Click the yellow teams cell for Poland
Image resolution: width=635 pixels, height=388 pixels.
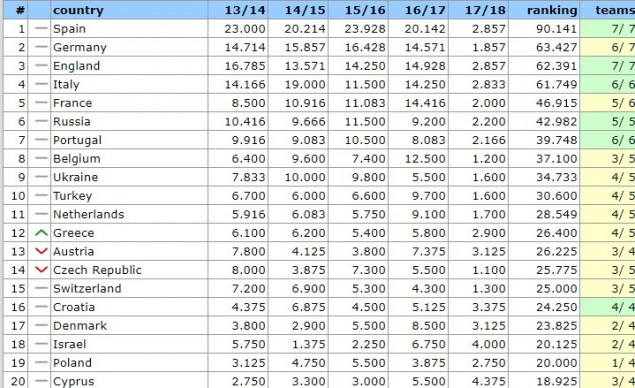tap(607, 362)
